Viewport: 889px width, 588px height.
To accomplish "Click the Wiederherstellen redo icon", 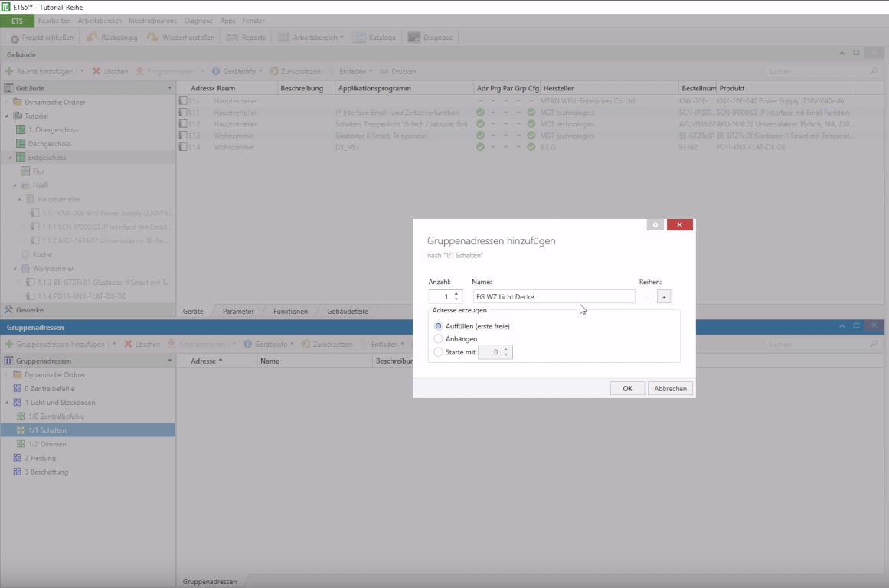I will point(152,38).
